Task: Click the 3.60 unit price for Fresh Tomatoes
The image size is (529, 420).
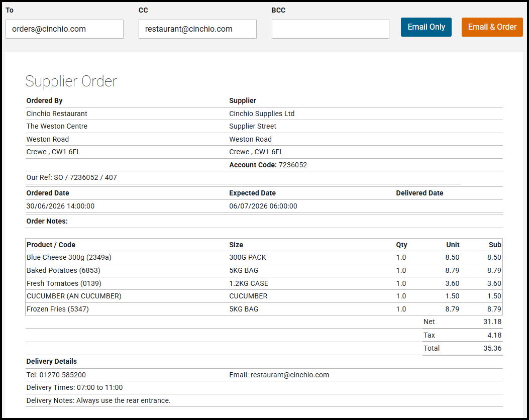Action: (x=452, y=283)
